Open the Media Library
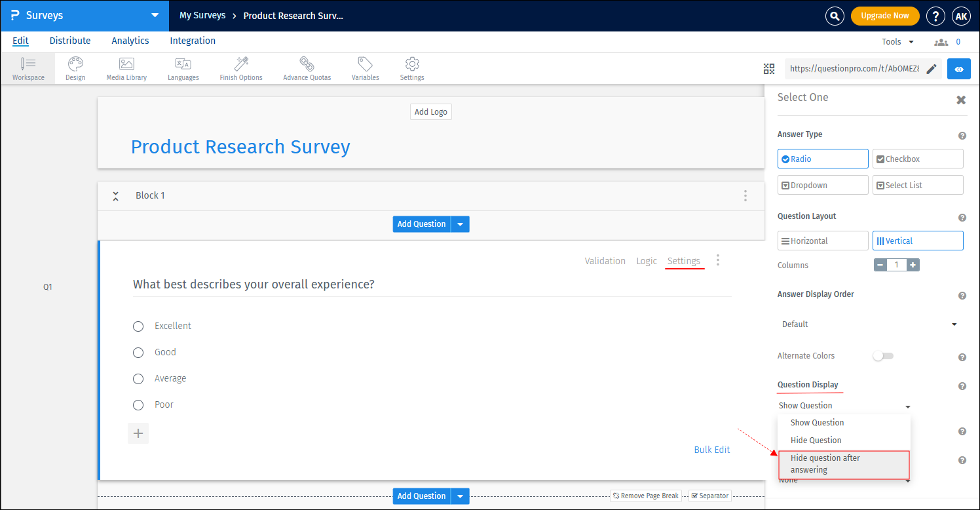 click(126, 68)
